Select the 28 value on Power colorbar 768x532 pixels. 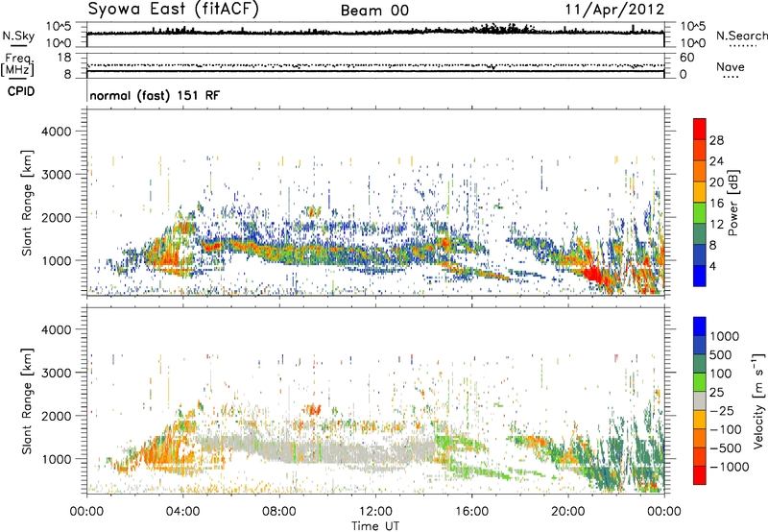(716, 140)
